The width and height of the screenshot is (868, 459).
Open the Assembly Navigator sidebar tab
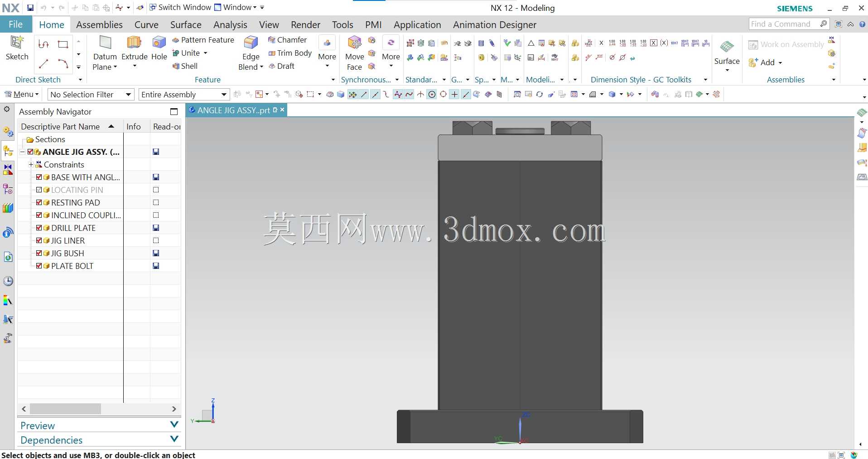(8, 151)
